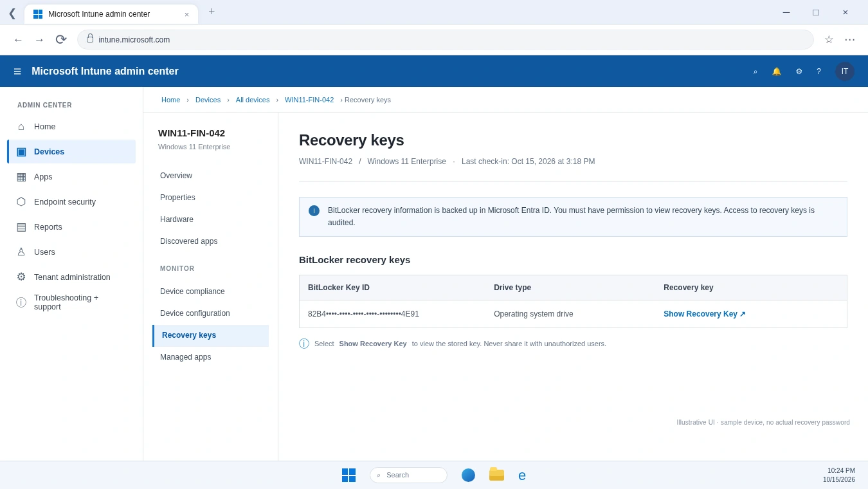Go back with the browser back arrow

pyautogui.click(x=18, y=40)
